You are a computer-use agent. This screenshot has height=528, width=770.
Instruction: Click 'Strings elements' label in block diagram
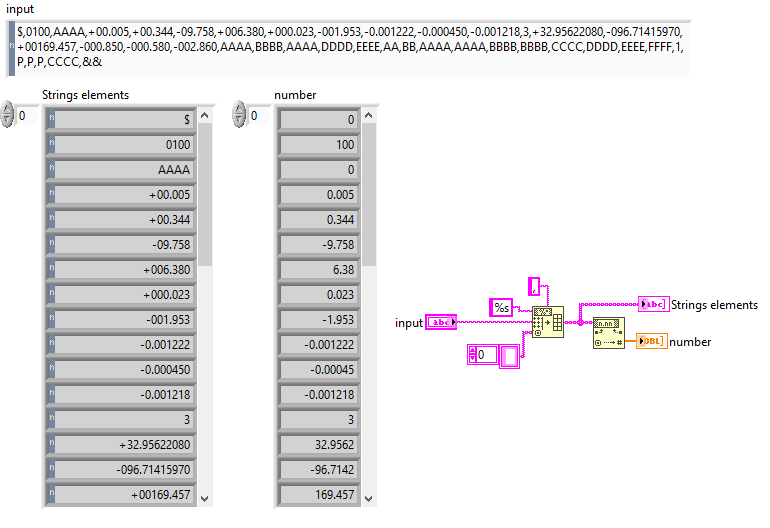(715, 305)
